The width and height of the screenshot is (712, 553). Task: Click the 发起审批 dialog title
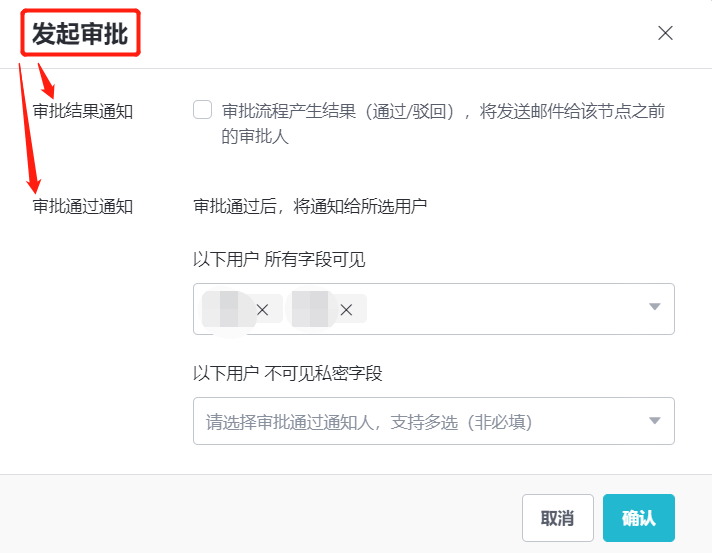point(80,34)
